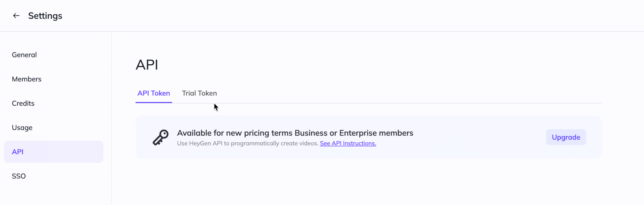Click the Settings page title
Image resolution: width=644 pixels, height=205 pixels.
pos(45,16)
